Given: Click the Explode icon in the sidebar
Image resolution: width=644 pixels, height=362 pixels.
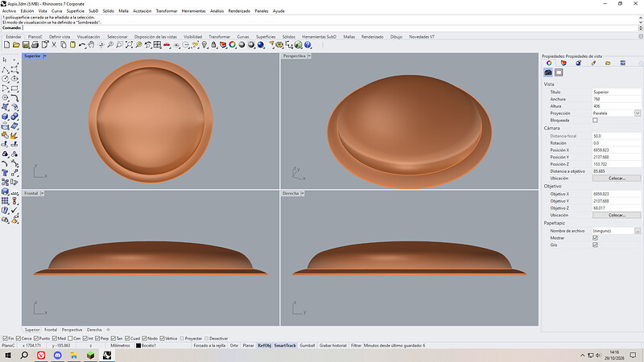Looking at the screenshot, I should 14,135.
